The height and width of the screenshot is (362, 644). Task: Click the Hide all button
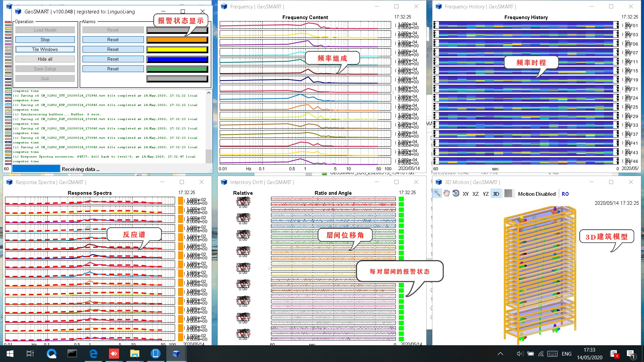[x=45, y=59]
